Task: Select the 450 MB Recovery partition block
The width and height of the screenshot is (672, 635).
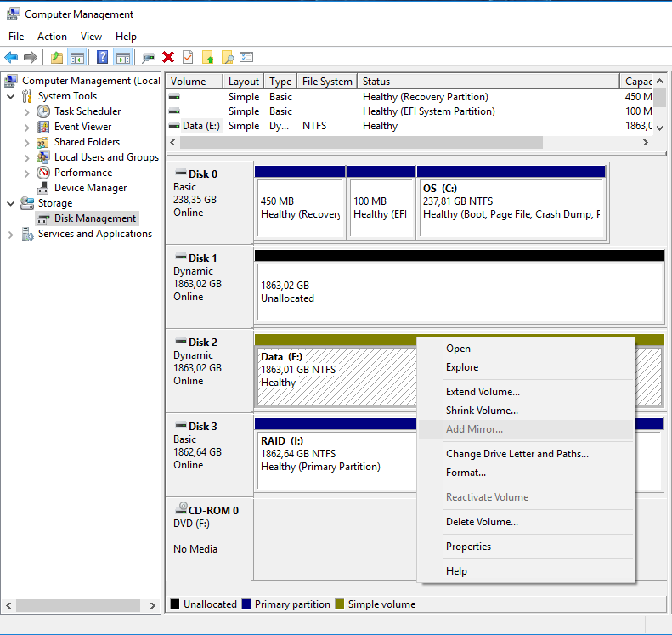Action: (300, 202)
